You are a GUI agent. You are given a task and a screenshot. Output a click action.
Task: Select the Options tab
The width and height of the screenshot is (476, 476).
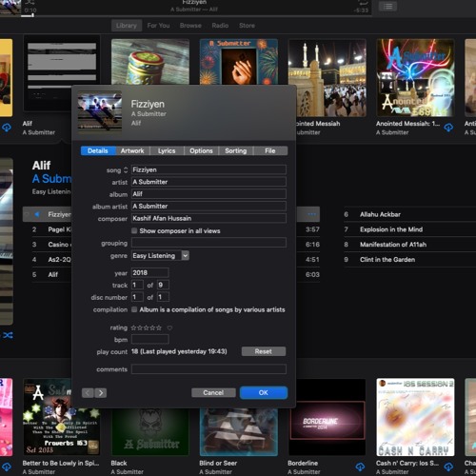[201, 150]
